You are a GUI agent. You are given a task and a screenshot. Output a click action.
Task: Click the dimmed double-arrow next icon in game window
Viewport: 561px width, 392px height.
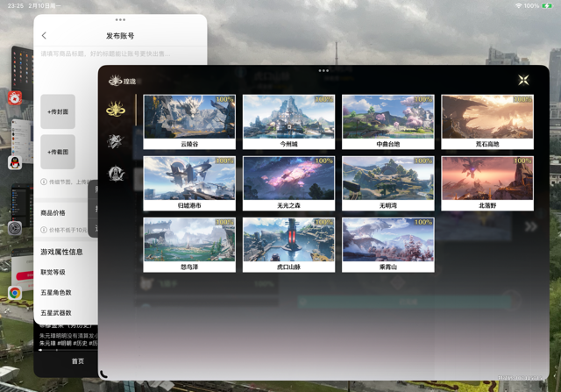click(x=531, y=226)
